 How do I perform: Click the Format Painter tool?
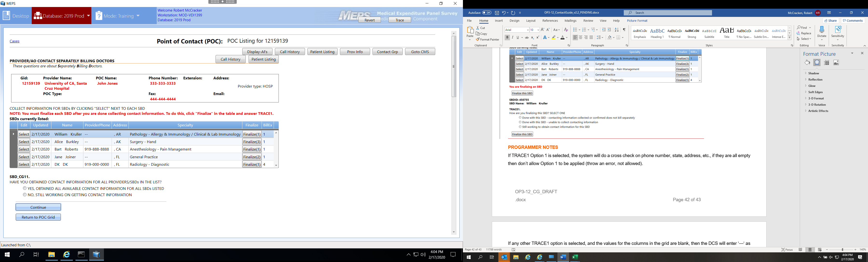[488, 40]
